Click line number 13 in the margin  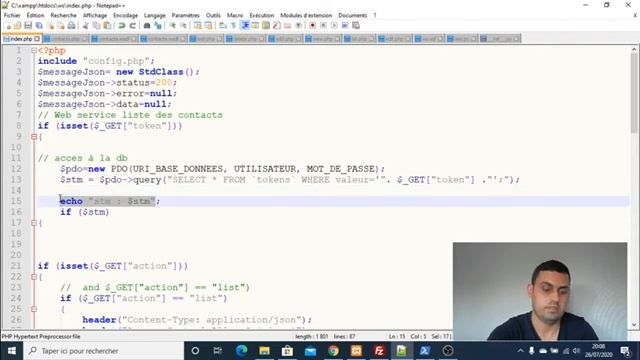16,180
